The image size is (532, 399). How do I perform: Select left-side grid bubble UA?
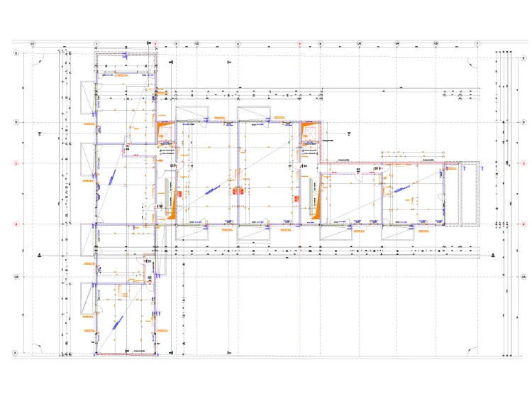(16, 277)
